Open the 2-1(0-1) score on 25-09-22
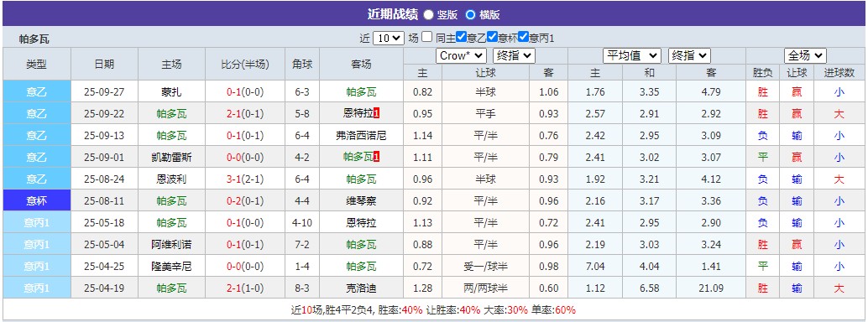This screenshot has height=322, width=868. tap(244, 114)
